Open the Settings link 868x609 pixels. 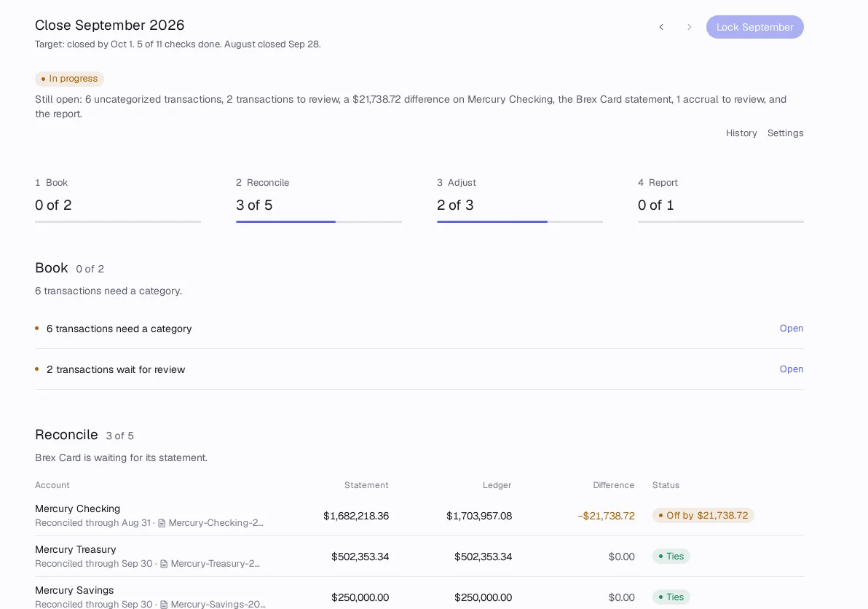[x=785, y=133]
